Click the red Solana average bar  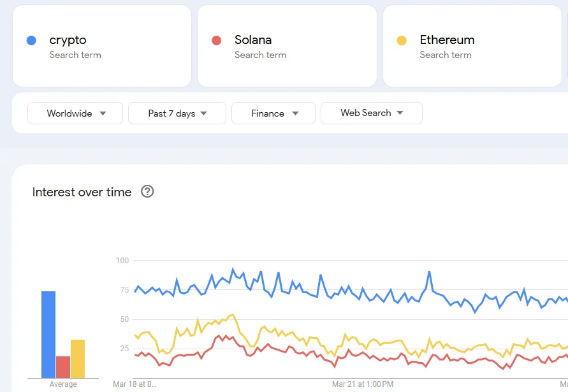[x=63, y=367]
